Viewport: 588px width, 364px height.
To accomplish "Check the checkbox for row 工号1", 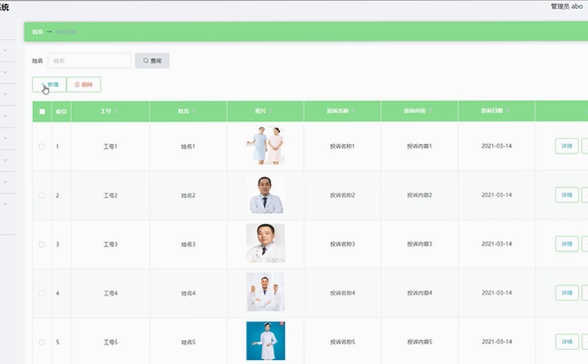I will 42,147.
